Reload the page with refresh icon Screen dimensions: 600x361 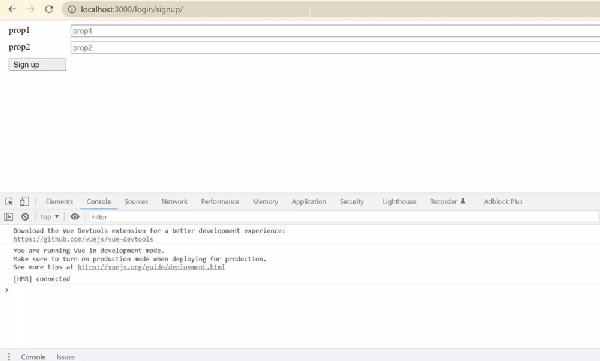[49, 9]
